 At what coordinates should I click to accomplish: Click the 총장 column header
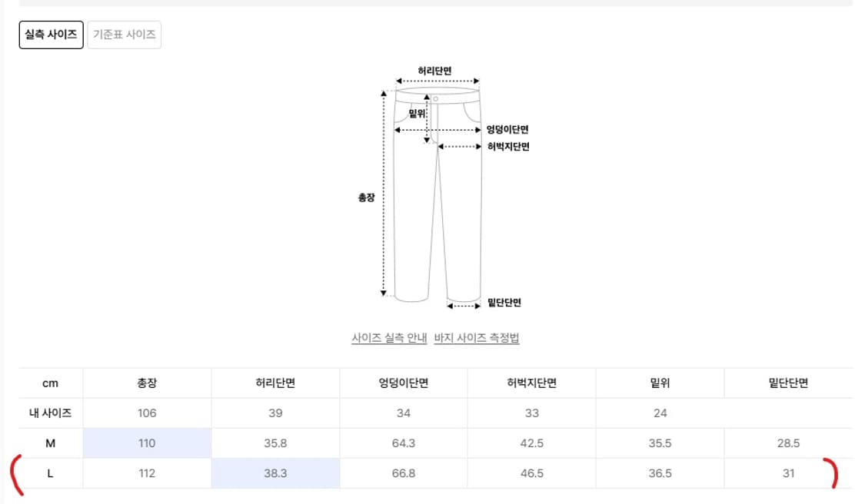point(146,382)
